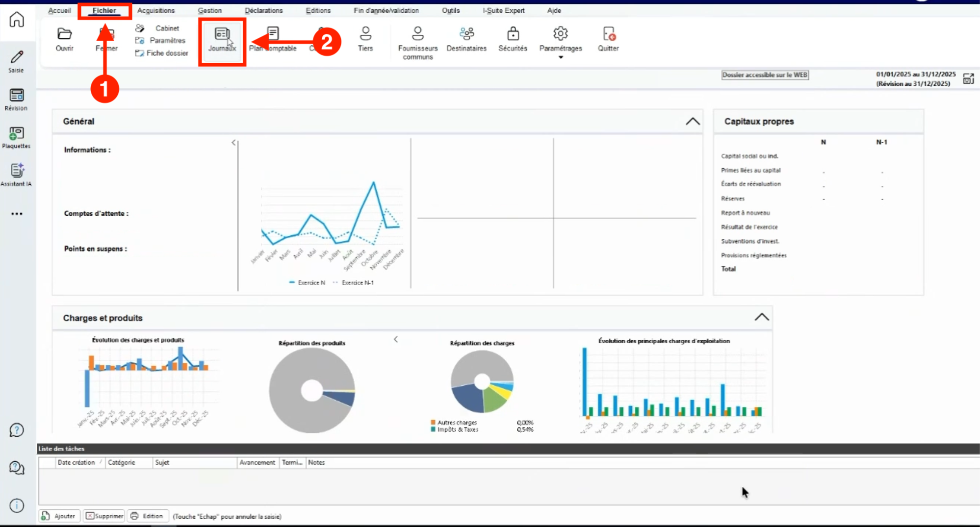The height and width of the screenshot is (527, 980).
Task: Open the Gestion menu tab
Action: (x=209, y=10)
